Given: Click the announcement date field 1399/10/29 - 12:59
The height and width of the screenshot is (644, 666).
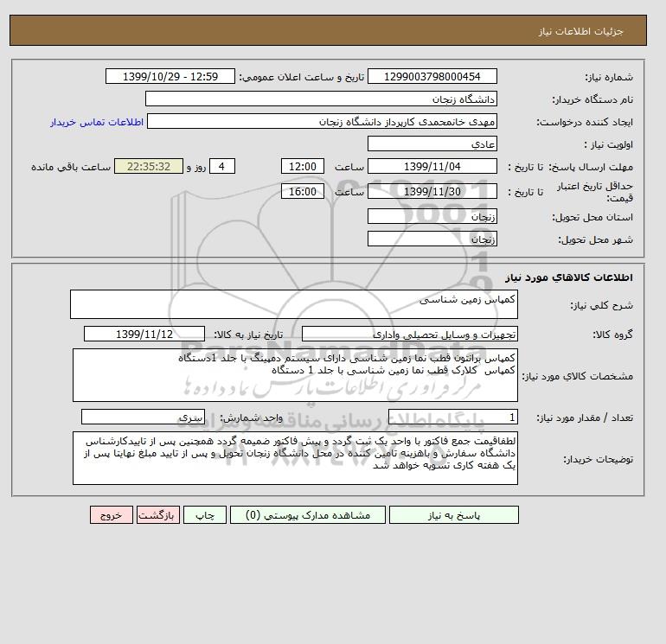Looking at the screenshot, I should (x=170, y=76).
